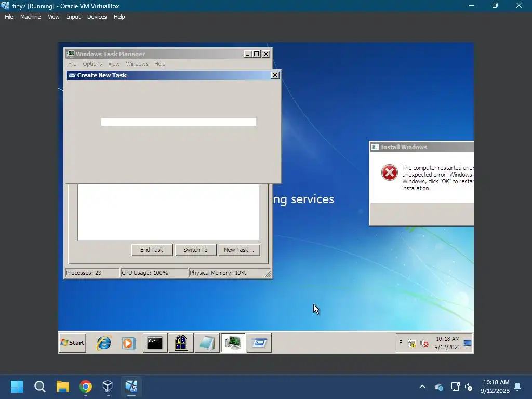Minimize the Task Manager window

click(x=248, y=54)
